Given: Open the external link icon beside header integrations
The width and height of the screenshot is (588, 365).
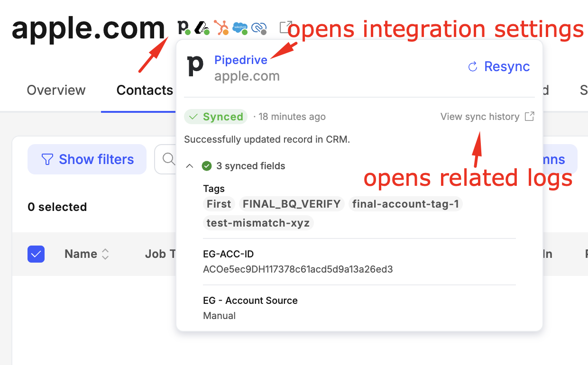Looking at the screenshot, I should (x=285, y=27).
